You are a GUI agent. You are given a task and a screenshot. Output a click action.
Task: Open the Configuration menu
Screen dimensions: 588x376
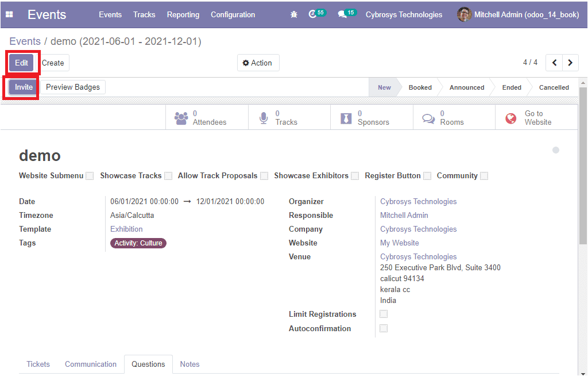233,14
